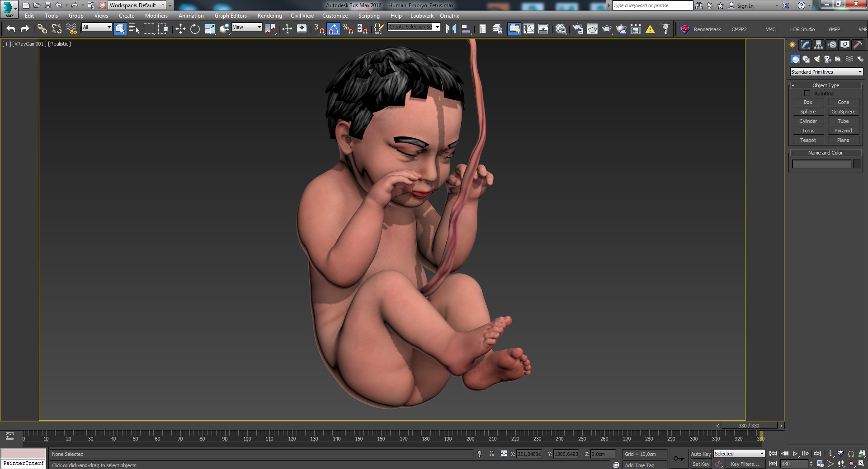868x469 pixels.
Task: Open the Schematic View icon
Action: [543, 29]
